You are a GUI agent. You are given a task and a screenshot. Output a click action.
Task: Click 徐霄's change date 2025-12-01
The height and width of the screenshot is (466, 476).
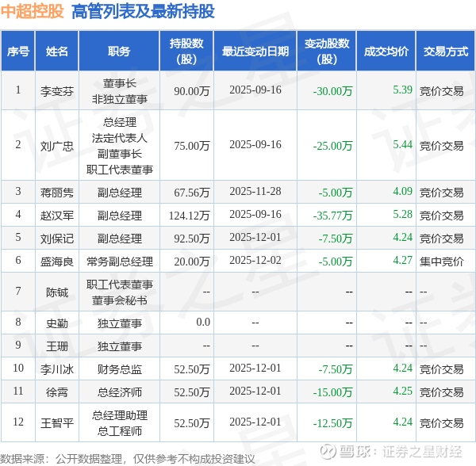click(x=255, y=391)
